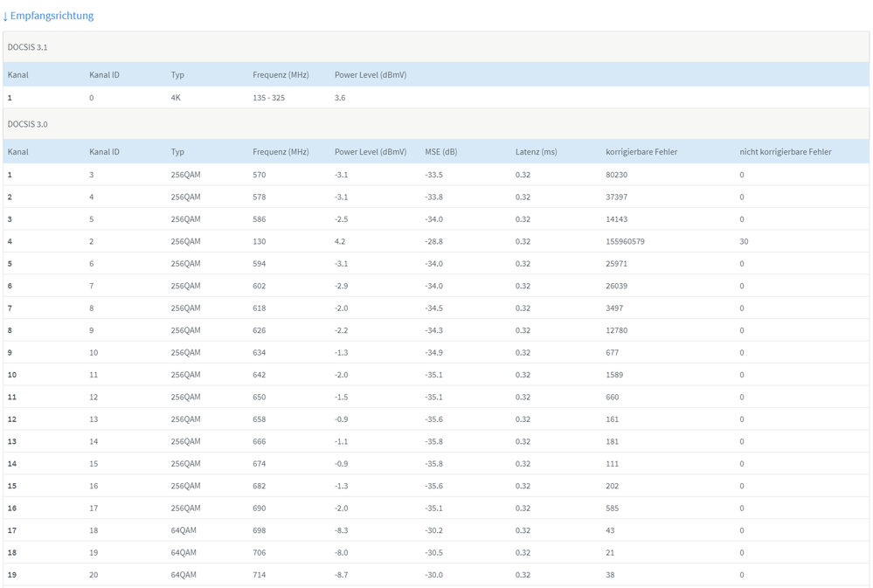
Task: Click the frequency value 698
Action: pyautogui.click(x=260, y=531)
